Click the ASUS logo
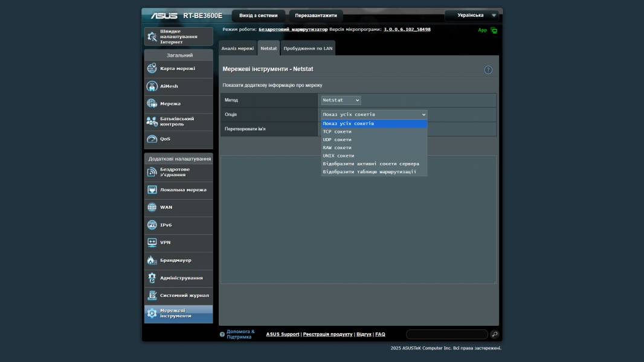This screenshot has height=362, width=644. tap(164, 16)
